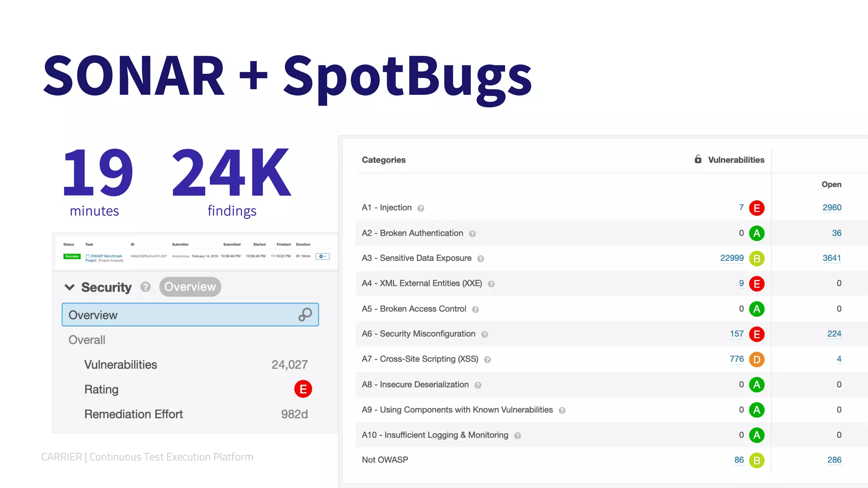This screenshot has height=488, width=868.
Task: Select the highlighted Overview row
Action: coord(190,315)
